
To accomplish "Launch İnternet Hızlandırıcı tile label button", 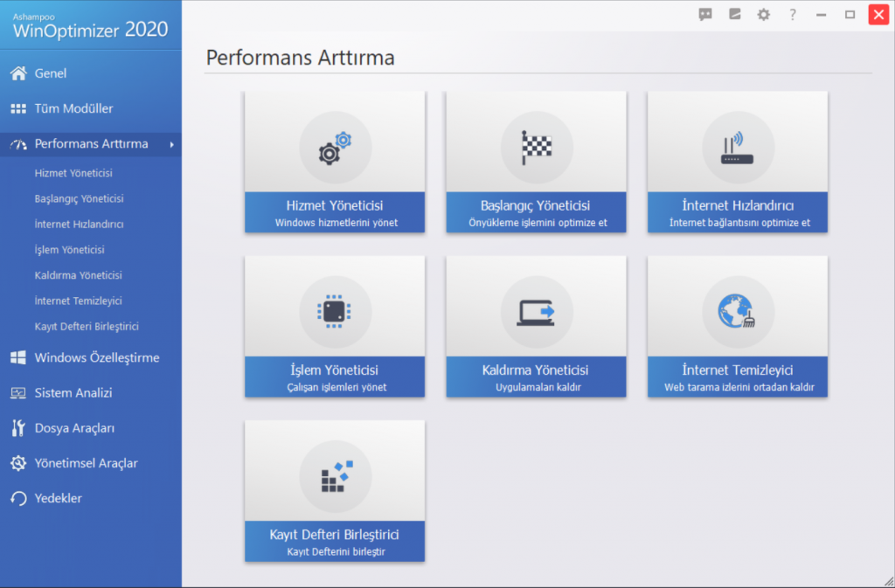I will pyautogui.click(x=738, y=212).
